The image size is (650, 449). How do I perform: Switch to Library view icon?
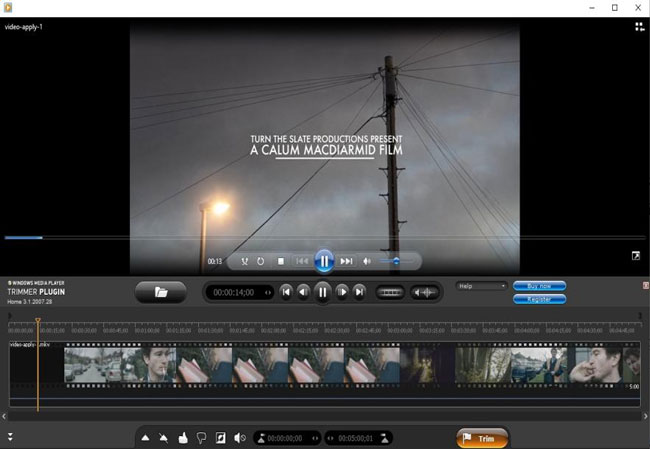pyautogui.click(x=639, y=27)
